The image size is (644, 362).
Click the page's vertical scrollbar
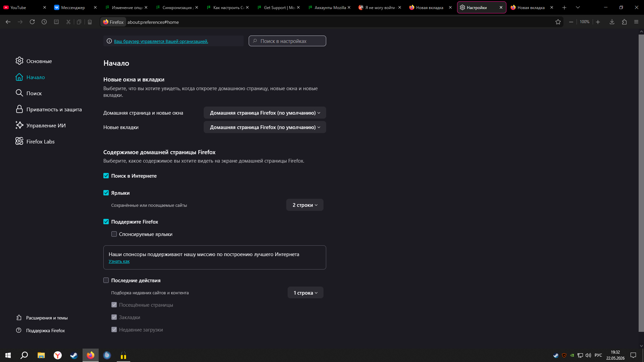pos(641,183)
